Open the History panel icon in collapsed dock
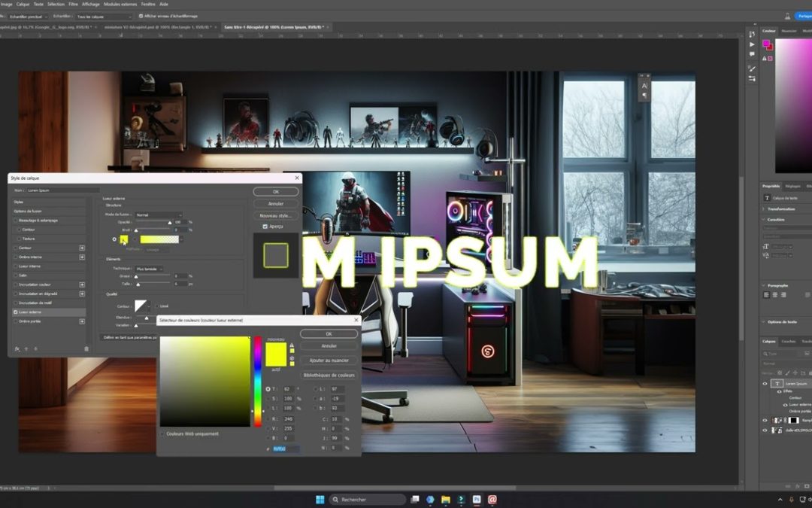812x508 pixels. click(x=752, y=34)
